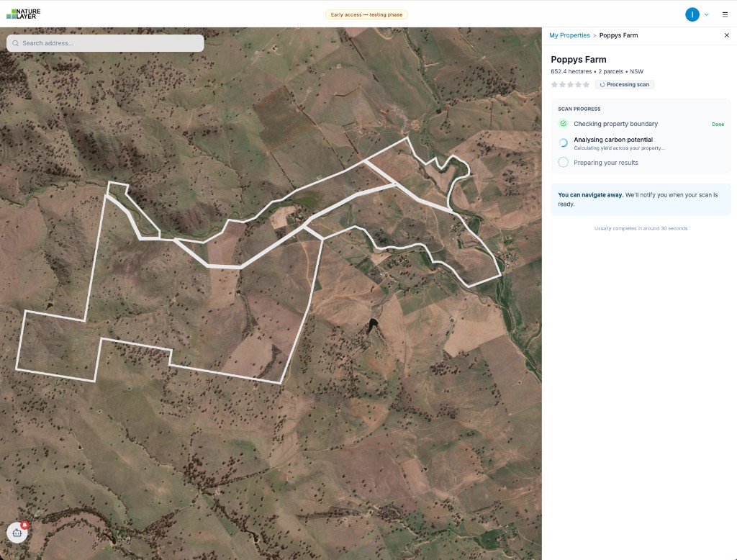Screen dimensions: 737x560
Task: Close the Poppys Farm panel
Action: click(x=726, y=35)
